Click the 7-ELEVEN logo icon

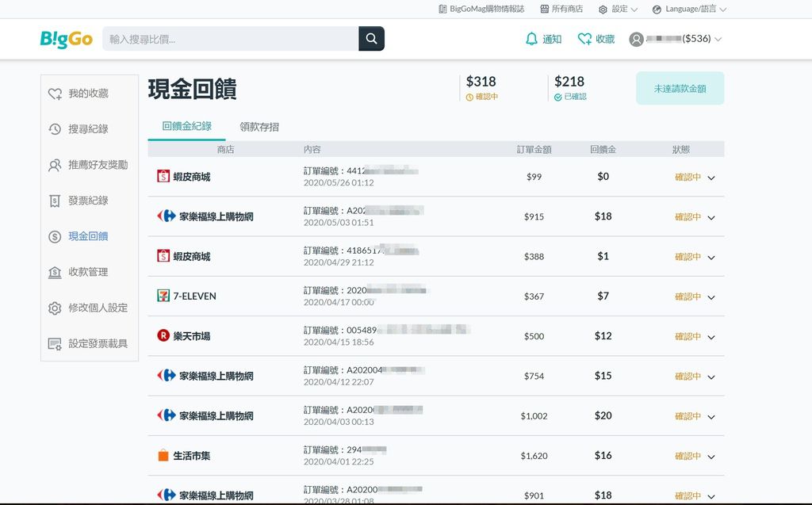pyautogui.click(x=163, y=296)
